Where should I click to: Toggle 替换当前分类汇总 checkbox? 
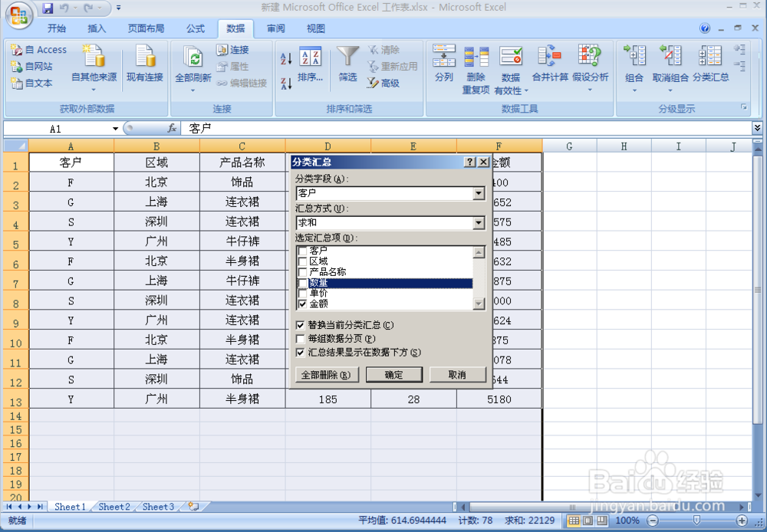pyautogui.click(x=301, y=325)
